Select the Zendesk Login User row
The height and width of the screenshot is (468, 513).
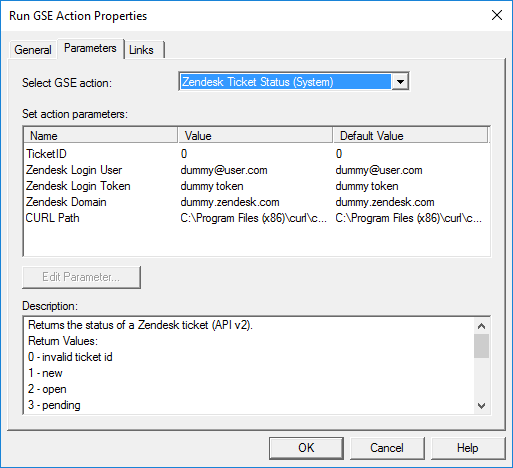[x=256, y=170]
